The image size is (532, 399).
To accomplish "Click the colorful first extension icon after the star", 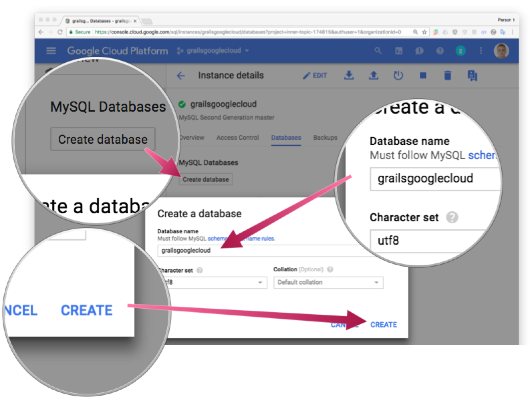I will click(435, 32).
